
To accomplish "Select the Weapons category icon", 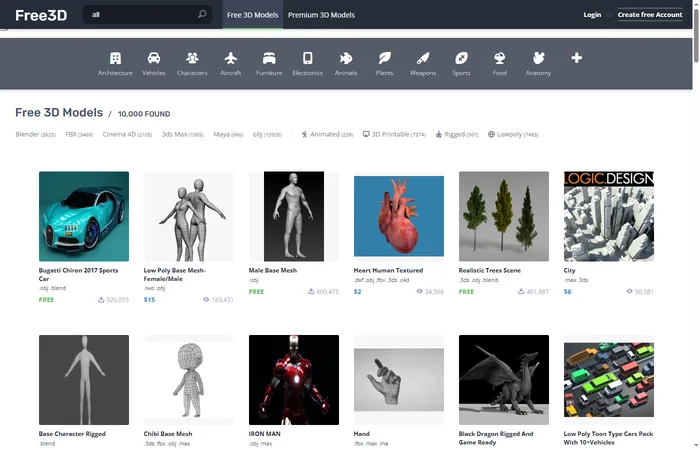I will click(x=423, y=58).
